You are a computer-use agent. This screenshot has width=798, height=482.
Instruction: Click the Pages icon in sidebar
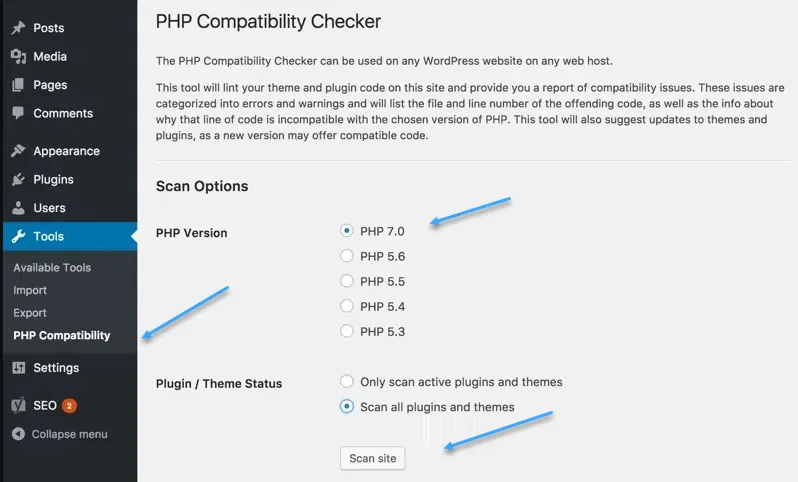(18, 85)
